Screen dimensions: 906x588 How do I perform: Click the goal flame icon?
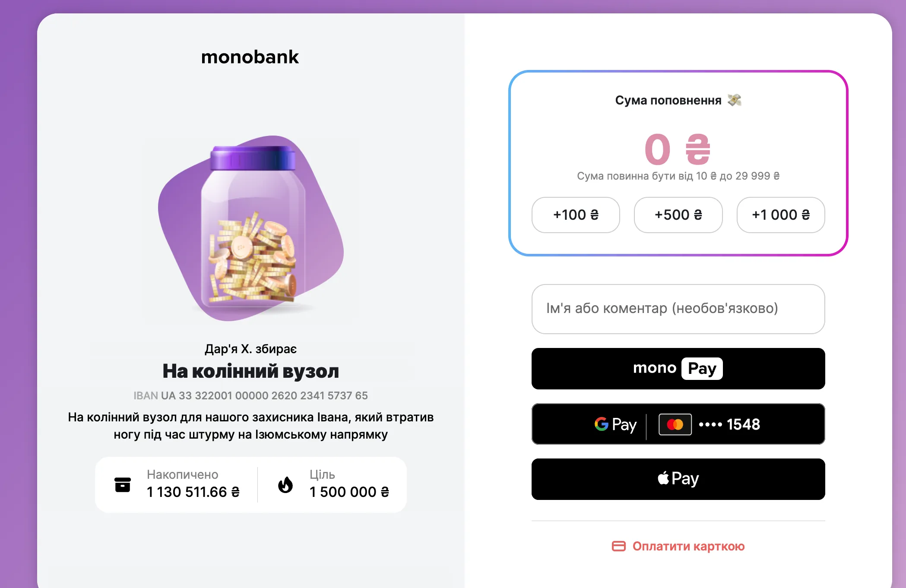pyautogui.click(x=285, y=485)
